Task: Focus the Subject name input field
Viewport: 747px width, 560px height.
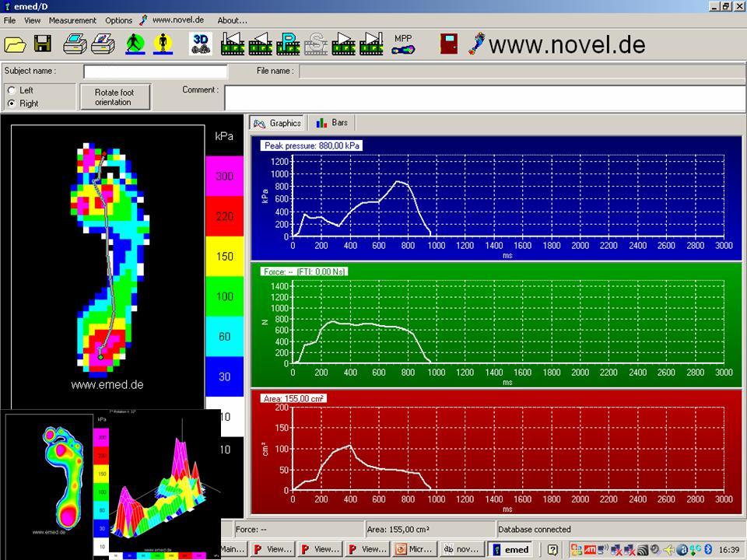Action: 156,72
